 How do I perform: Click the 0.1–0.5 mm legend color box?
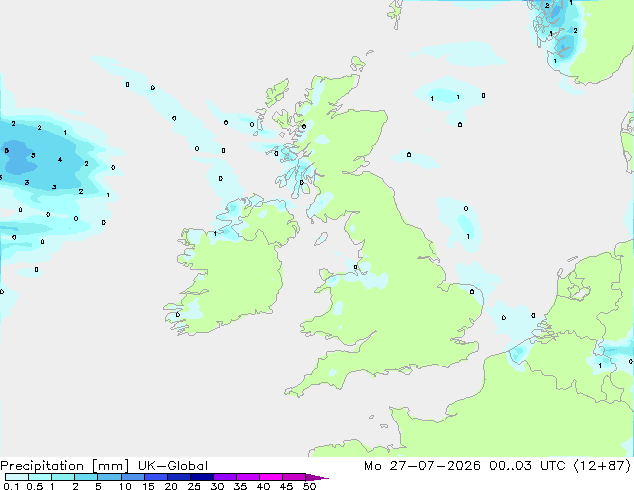17,477
